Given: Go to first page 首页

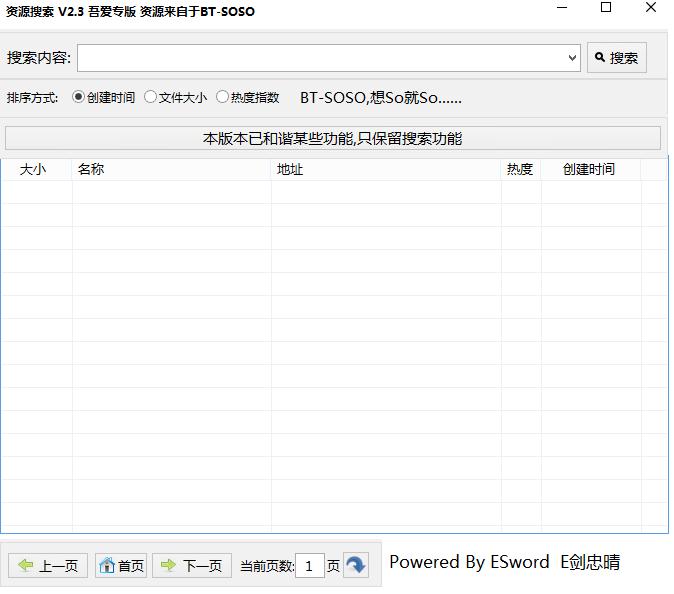Looking at the screenshot, I should coord(121,565).
